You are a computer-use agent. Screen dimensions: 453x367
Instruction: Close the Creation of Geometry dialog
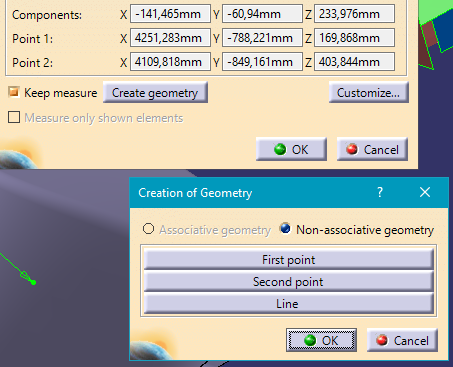point(425,192)
